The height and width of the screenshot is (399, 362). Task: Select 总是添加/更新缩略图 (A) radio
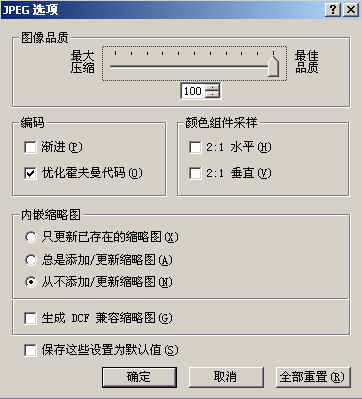30,260
